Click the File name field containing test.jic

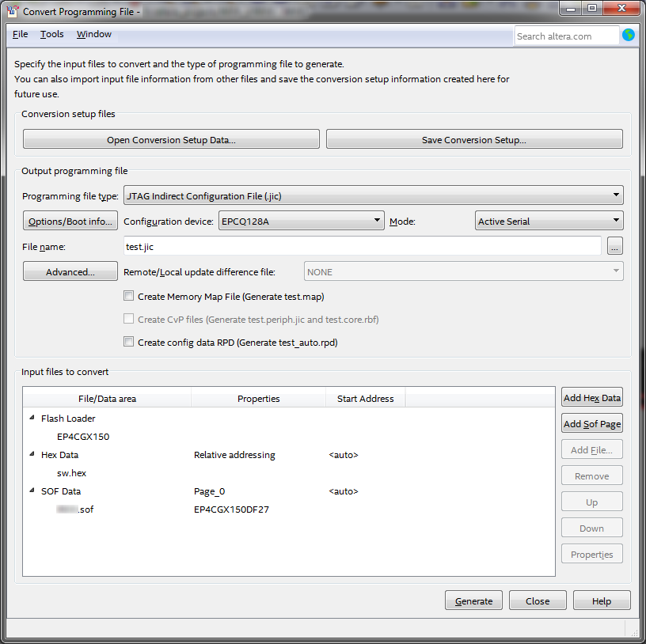(362, 246)
